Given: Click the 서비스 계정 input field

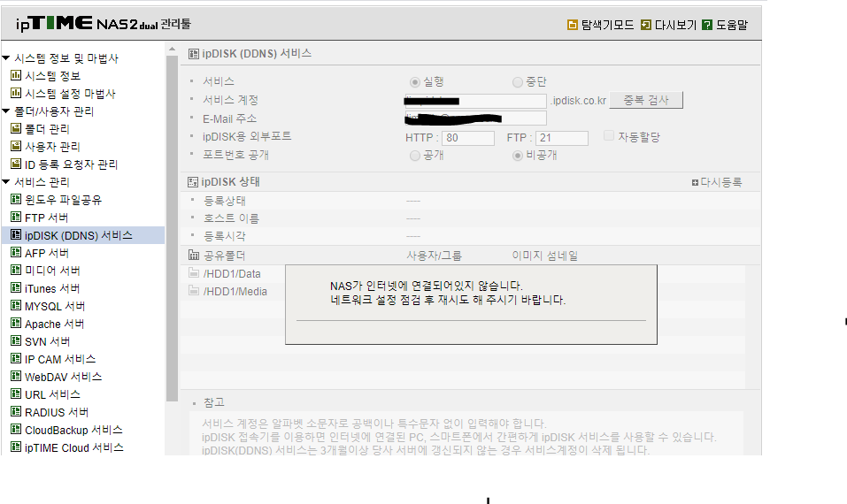Looking at the screenshot, I should coord(476,101).
